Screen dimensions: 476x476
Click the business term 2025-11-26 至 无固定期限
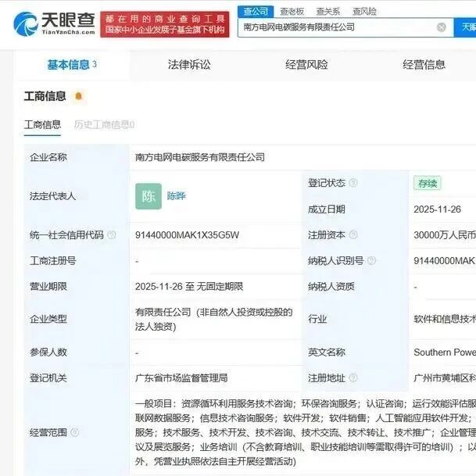tap(189, 287)
